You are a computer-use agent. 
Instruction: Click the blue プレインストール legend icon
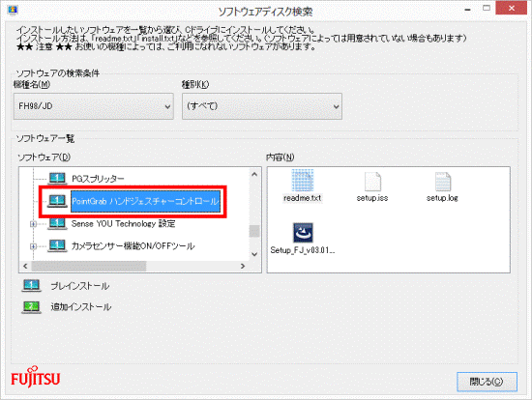pyautogui.click(x=31, y=286)
